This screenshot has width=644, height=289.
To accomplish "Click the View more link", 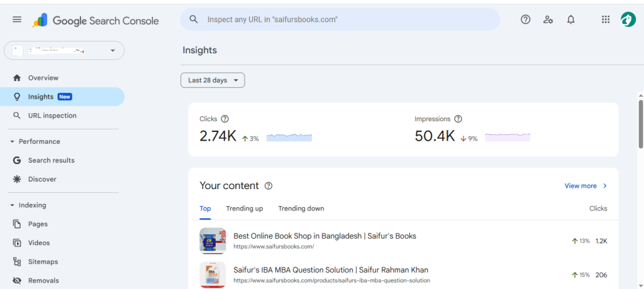I will [x=586, y=186].
